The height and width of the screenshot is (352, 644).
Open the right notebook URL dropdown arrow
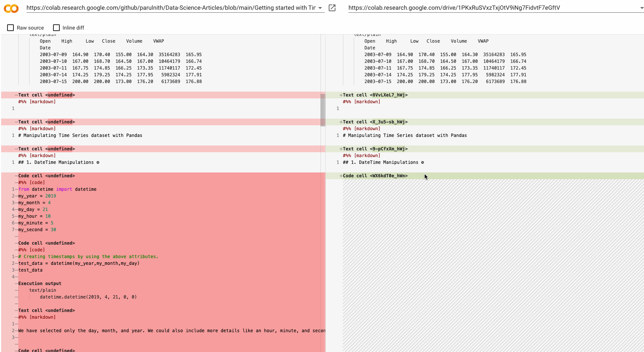tap(642, 8)
